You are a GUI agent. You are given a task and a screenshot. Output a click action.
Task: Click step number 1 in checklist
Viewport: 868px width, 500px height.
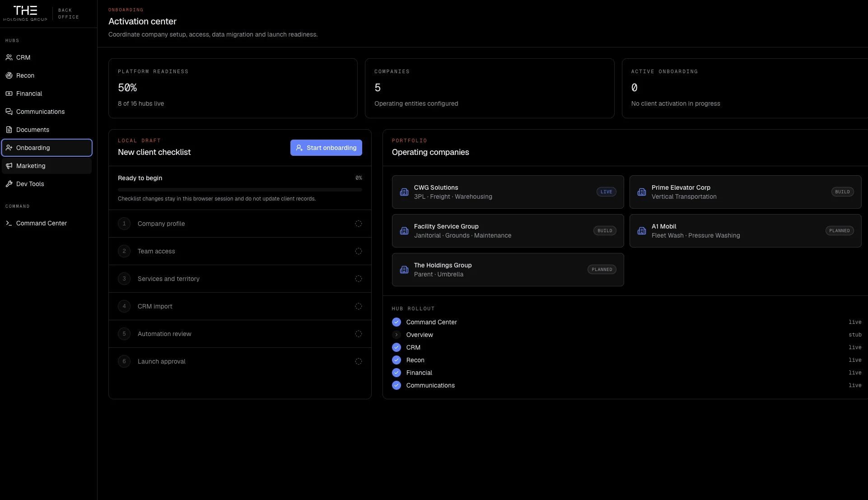coord(124,224)
